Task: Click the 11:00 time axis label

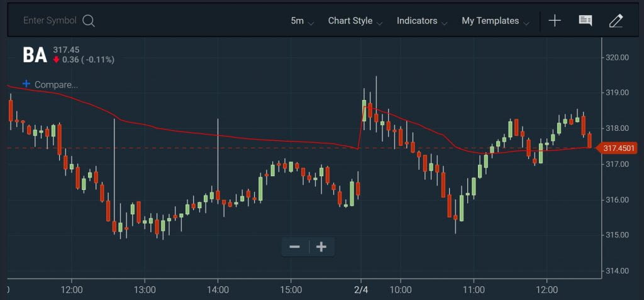Action: pyautogui.click(x=474, y=290)
